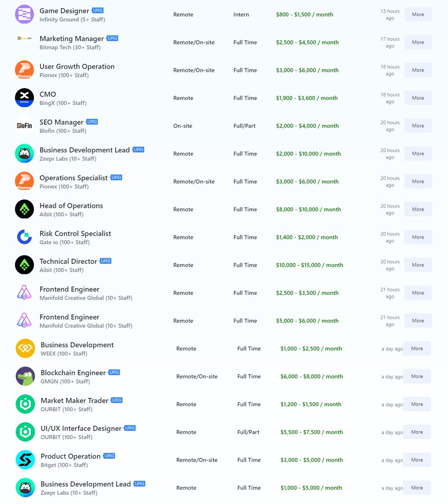The width and height of the screenshot is (448, 504).
Task: Click the Bitget company logo
Action: [x=25, y=460]
